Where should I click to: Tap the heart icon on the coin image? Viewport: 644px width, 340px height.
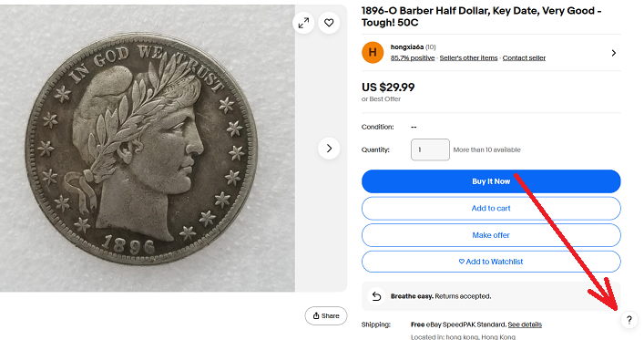point(329,23)
